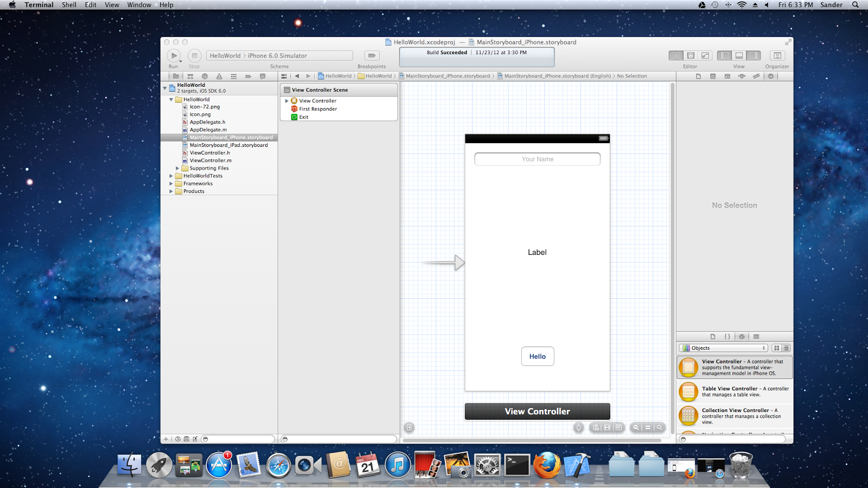The image size is (868, 488).
Task: Select the Label on the canvas
Action: [x=537, y=252]
